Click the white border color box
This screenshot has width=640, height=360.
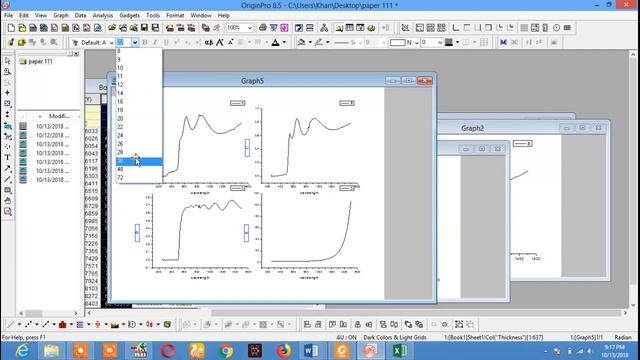click(x=397, y=42)
